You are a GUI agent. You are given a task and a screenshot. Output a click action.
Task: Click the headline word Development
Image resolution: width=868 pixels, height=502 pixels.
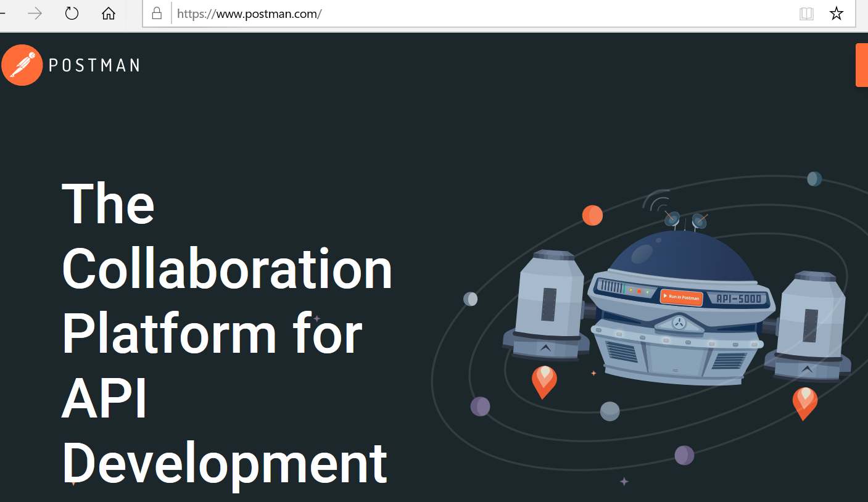(x=225, y=466)
